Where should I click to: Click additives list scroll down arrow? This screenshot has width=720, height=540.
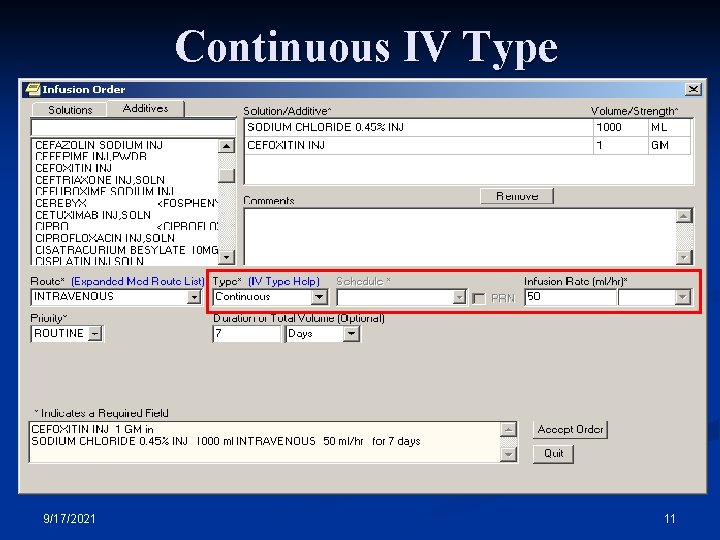[x=226, y=257]
